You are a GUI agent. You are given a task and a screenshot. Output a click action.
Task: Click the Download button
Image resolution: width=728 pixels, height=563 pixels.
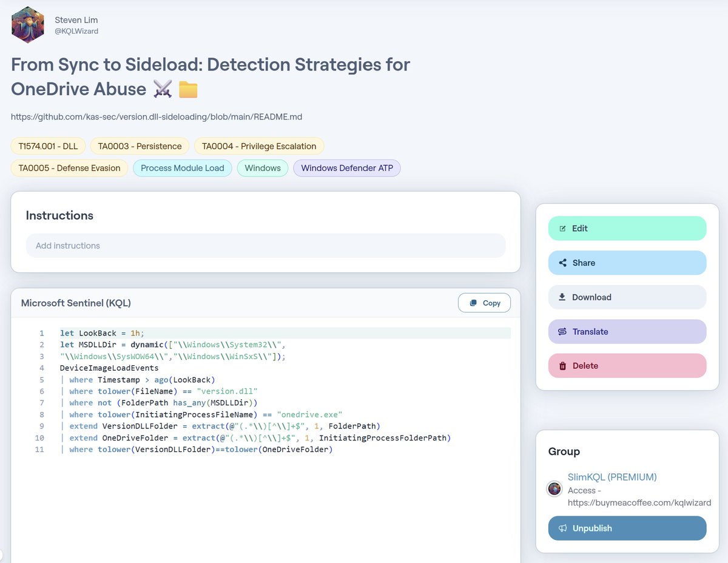click(x=627, y=297)
